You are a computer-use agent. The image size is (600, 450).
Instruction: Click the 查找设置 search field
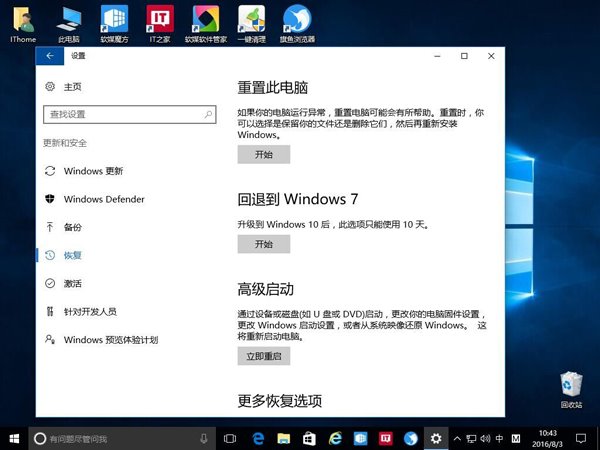tap(130, 114)
